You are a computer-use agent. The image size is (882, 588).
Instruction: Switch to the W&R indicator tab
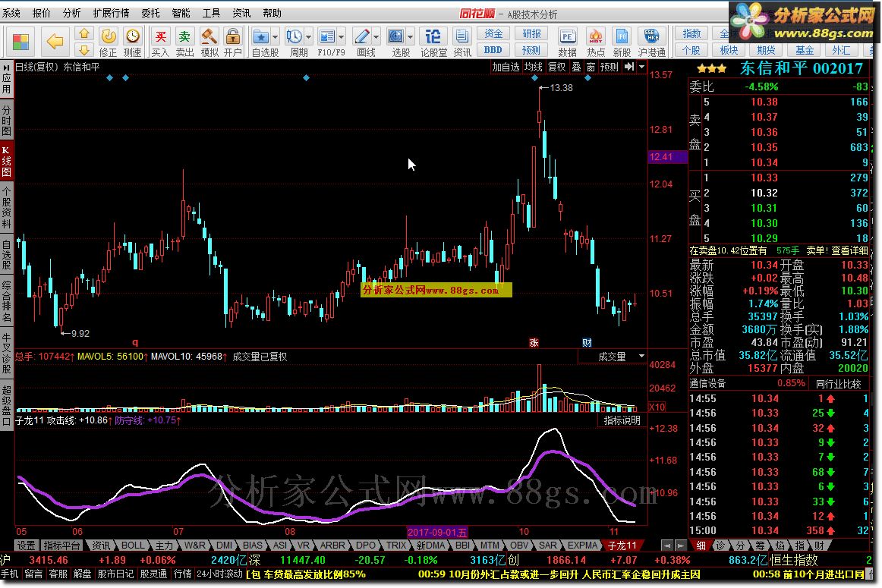point(194,546)
